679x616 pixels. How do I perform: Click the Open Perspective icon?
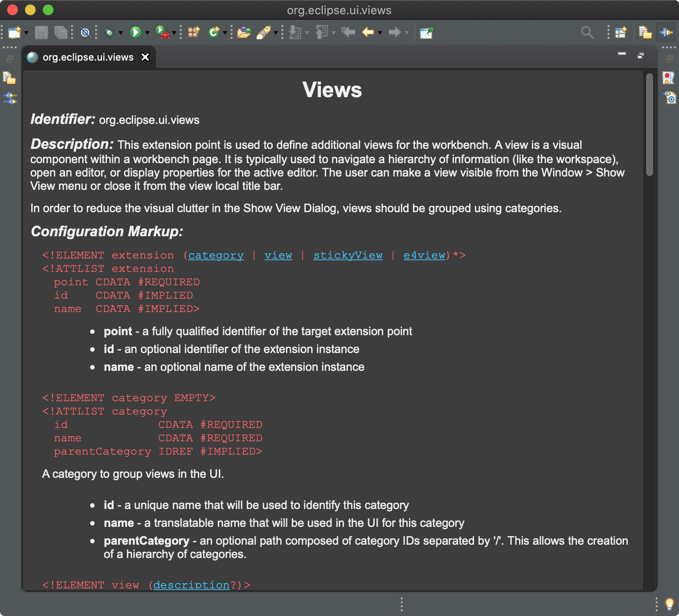pyautogui.click(x=621, y=33)
